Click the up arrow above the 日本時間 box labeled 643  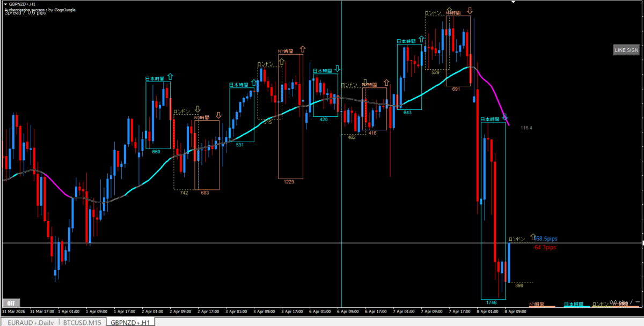[421, 39]
